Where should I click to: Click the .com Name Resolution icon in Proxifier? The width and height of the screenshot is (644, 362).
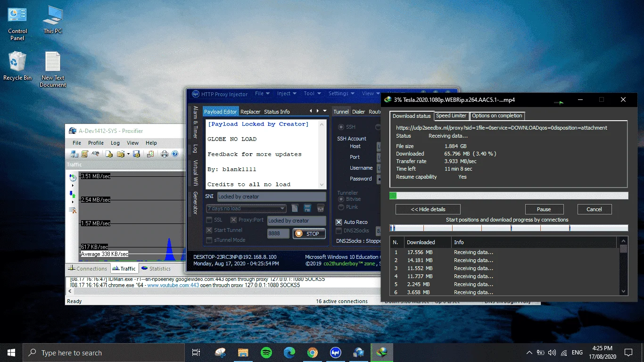(95, 154)
